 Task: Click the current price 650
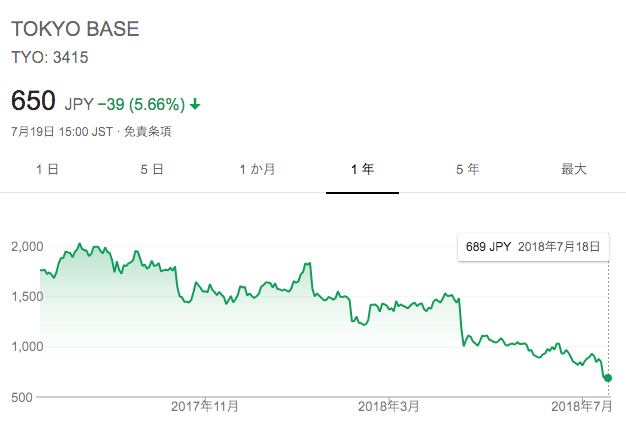pyautogui.click(x=33, y=100)
